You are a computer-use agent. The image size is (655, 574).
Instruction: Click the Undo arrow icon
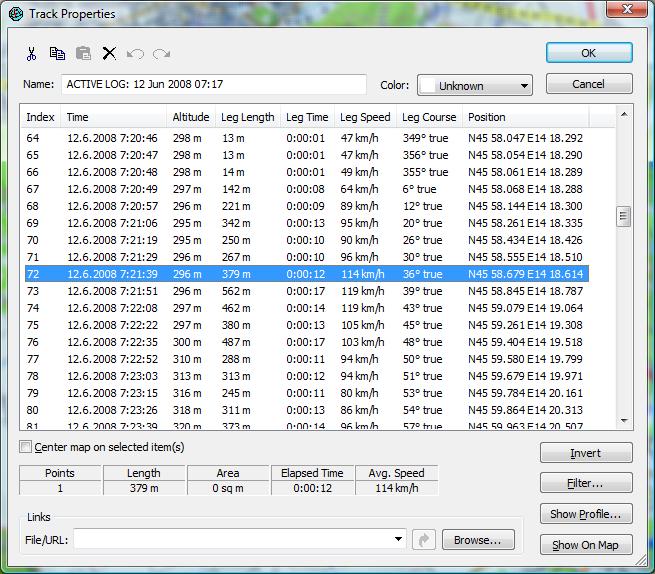pyautogui.click(x=135, y=54)
